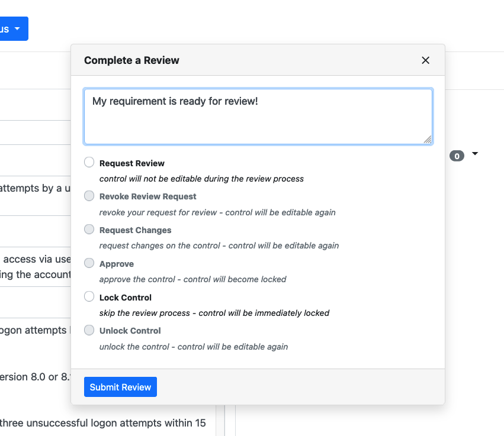Viewport: 504px width, 436px height.
Task: Click the text area resize handle
Action: (x=428, y=140)
